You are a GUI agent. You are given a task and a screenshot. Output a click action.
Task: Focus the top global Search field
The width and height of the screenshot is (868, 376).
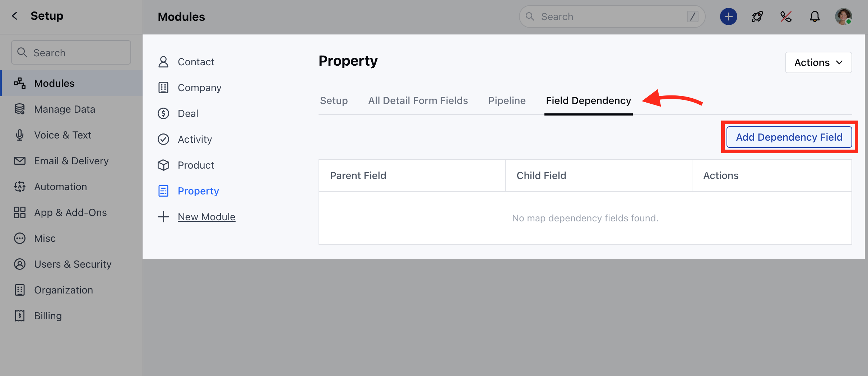(x=612, y=17)
